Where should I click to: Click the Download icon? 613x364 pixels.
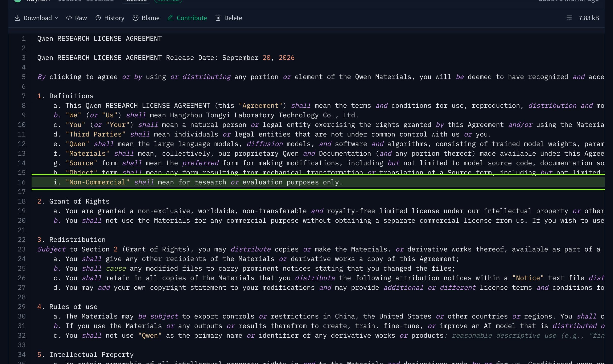[17, 18]
